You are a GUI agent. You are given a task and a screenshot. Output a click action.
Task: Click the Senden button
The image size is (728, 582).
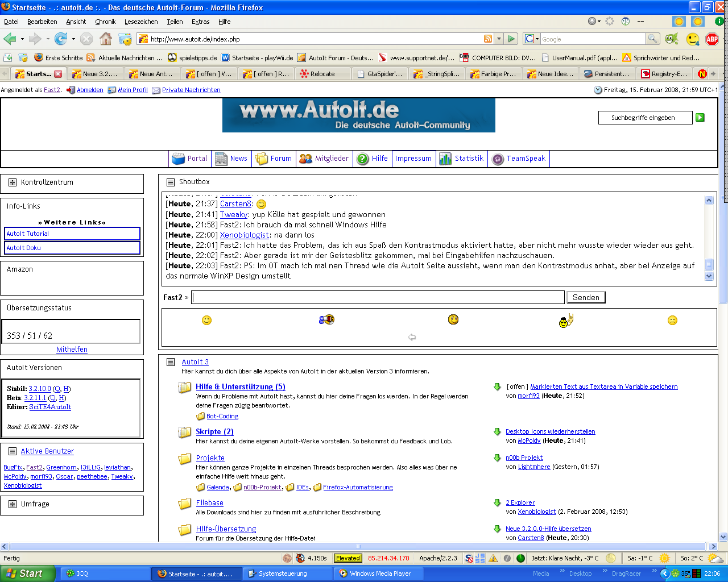tap(586, 297)
